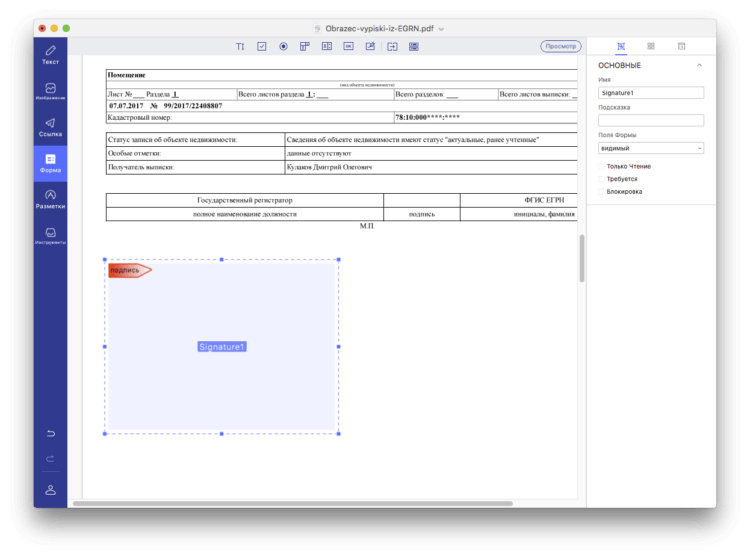Screen dimensions: 750x556
Task: Click the top-left resize handle of signature field
Action: tap(105, 259)
